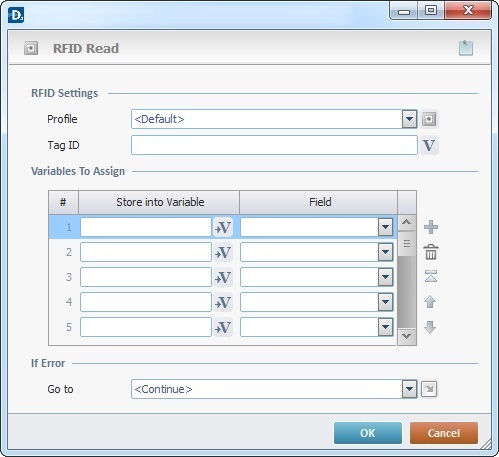Cancel the RFID Read dialog
Image resolution: width=499 pixels, height=457 pixels.
pyautogui.click(x=444, y=433)
